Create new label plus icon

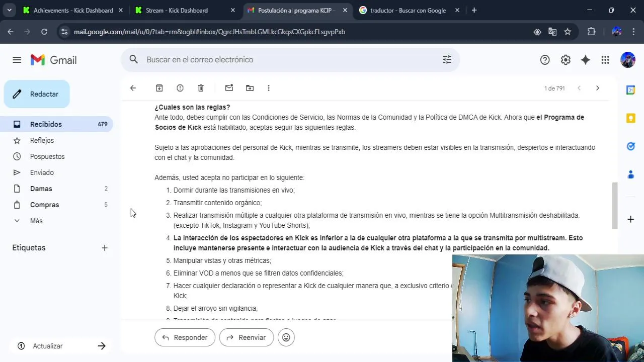pos(105,248)
